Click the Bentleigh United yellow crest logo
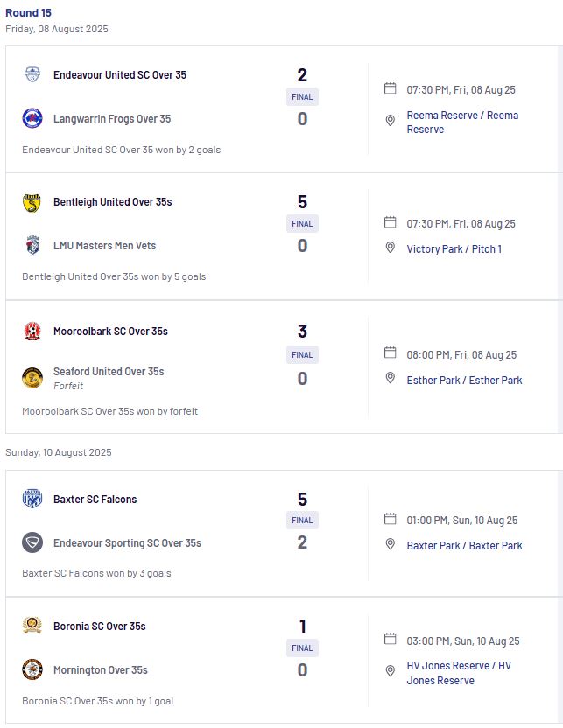The height and width of the screenshot is (728, 563). coord(32,203)
